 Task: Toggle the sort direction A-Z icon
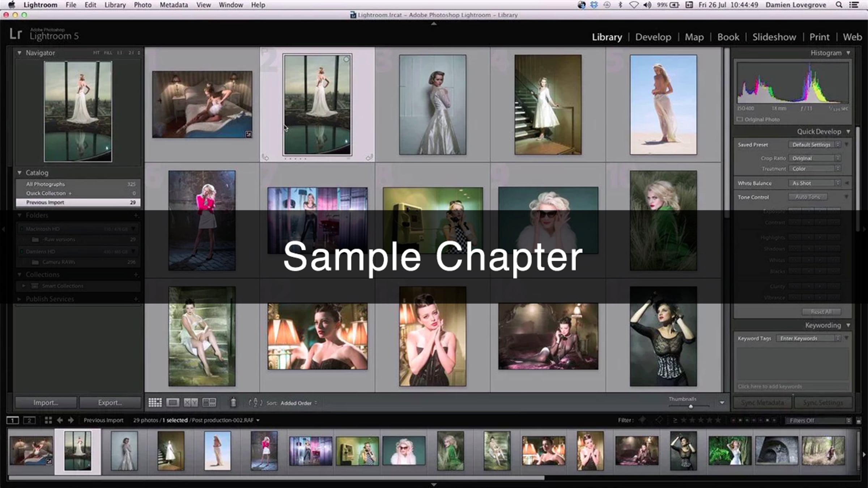tap(255, 403)
